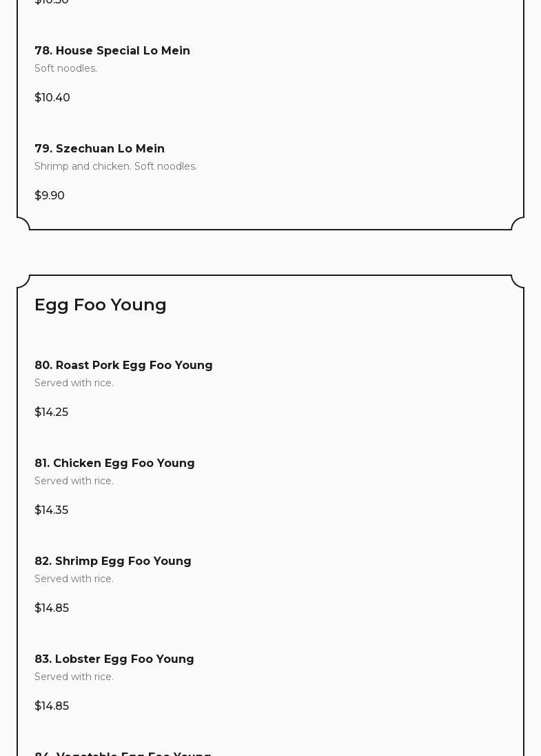Image resolution: width=541 pixels, height=756 pixels.
Task: Click the $10.40 price
Action: pos(52,98)
